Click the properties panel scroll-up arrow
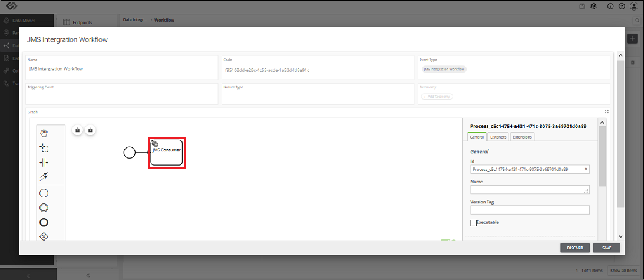Viewport: 644px width, 280px height. point(602,122)
